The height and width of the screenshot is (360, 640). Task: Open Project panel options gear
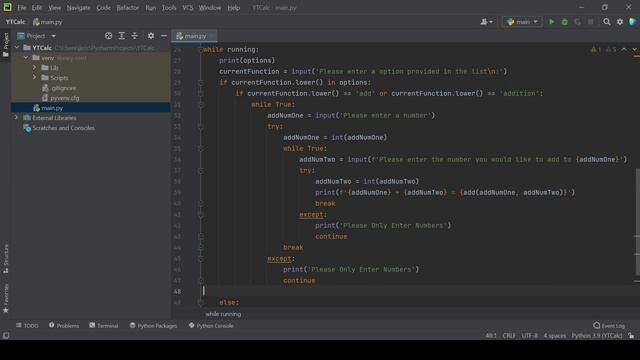point(151,36)
